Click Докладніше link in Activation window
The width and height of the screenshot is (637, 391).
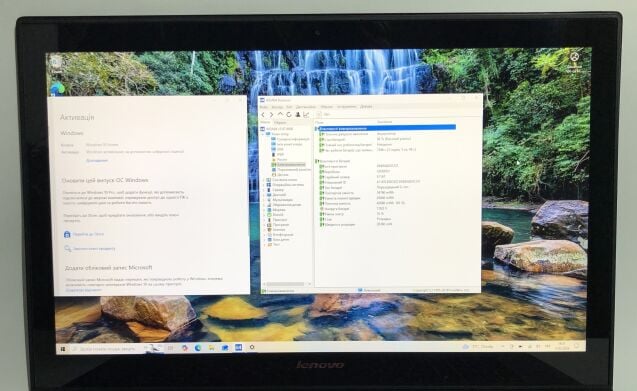[97, 161]
